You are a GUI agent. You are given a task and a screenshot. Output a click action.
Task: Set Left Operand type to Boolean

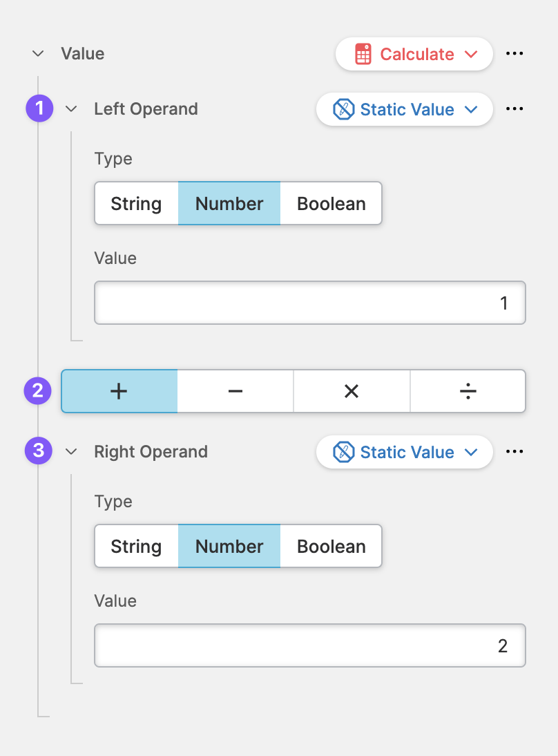pyautogui.click(x=331, y=204)
